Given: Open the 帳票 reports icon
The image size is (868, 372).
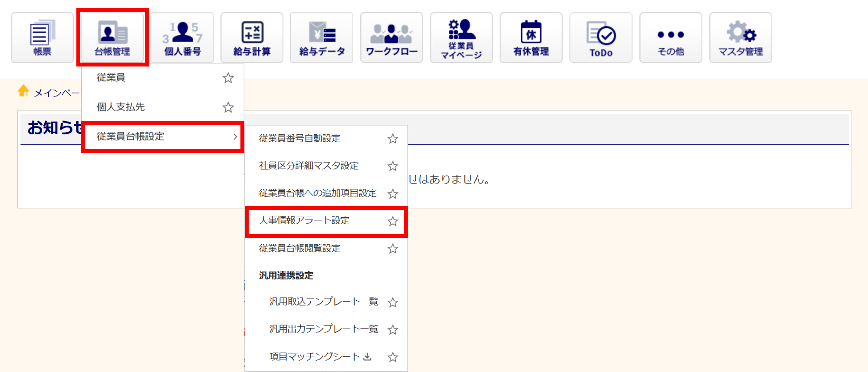Looking at the screenshot, I should coord(43,38).
